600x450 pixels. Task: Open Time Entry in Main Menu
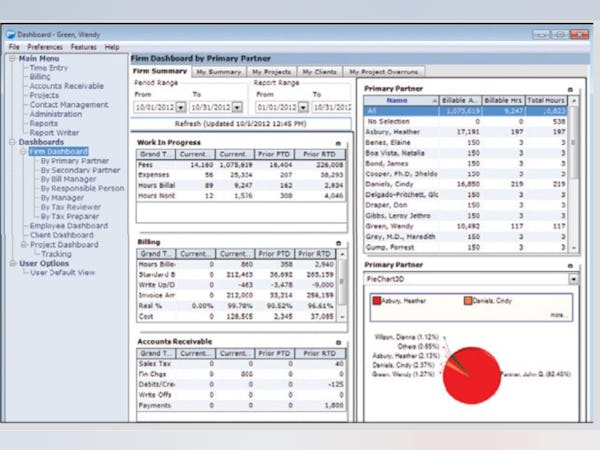click(49, 68)
